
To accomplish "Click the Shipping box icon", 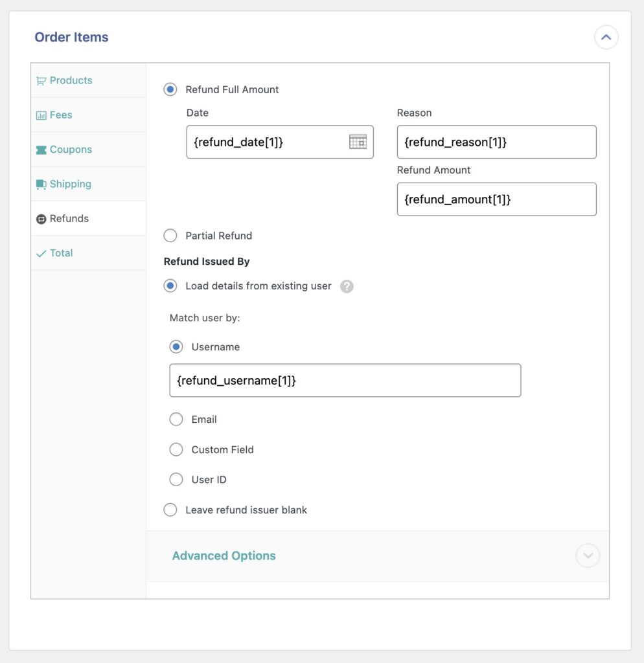I will pyautogui.click(x=42, y=183).
